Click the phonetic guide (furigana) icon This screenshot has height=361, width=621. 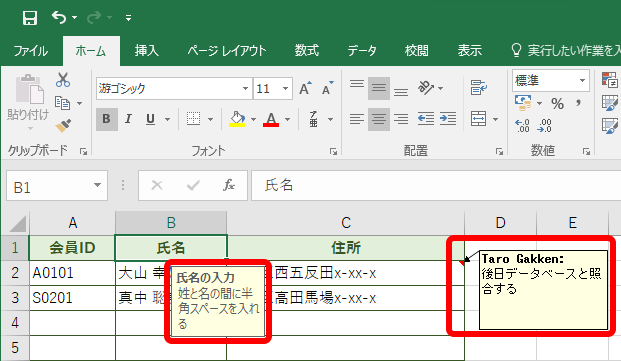pyautogui.click(x=314, y=119)
